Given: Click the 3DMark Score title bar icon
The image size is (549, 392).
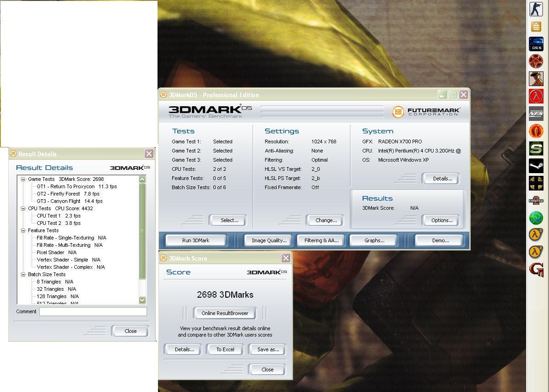Looking at the screenshot, I should [x=163, y=258].
